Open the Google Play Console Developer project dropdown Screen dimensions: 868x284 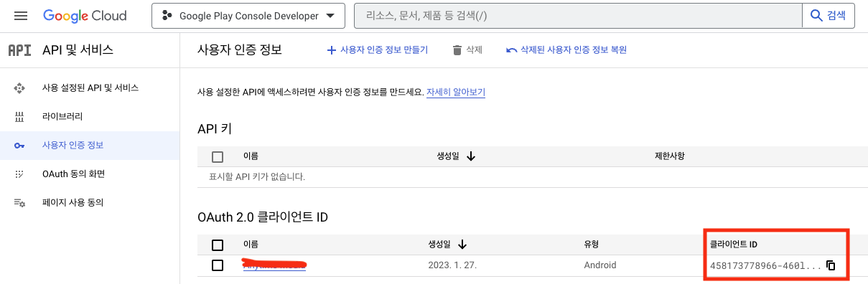248,16
